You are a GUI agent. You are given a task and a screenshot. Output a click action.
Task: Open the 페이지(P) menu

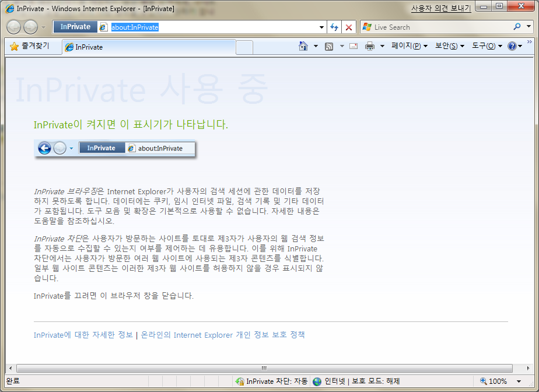point(409,46)
